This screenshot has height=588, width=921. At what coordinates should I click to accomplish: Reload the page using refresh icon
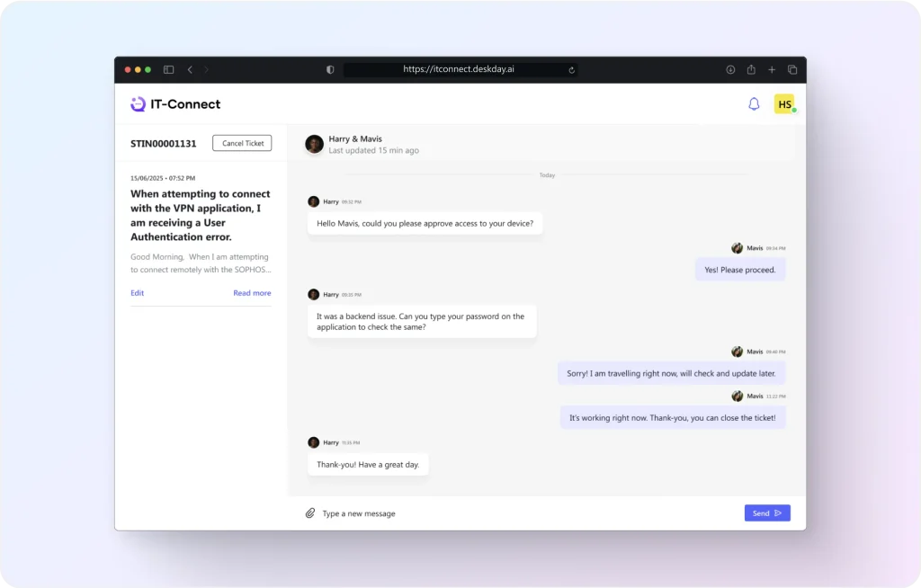572,70
